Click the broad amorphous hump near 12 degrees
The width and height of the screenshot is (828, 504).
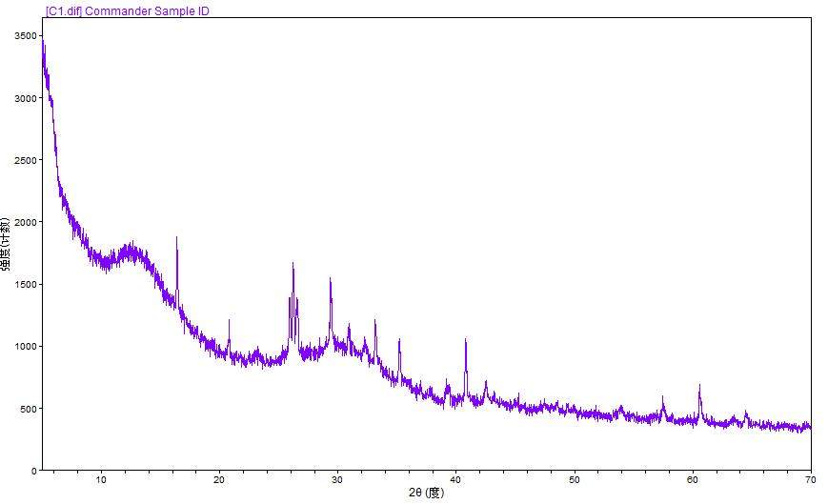pyautogui.click(x=129, y=252)
